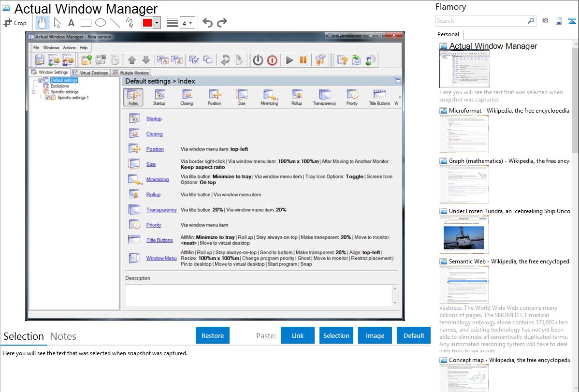Image resolution: width=579 pixels, height=392 pixels.
Task: Click the Selection paste button
Action: (x=336, y=335)
